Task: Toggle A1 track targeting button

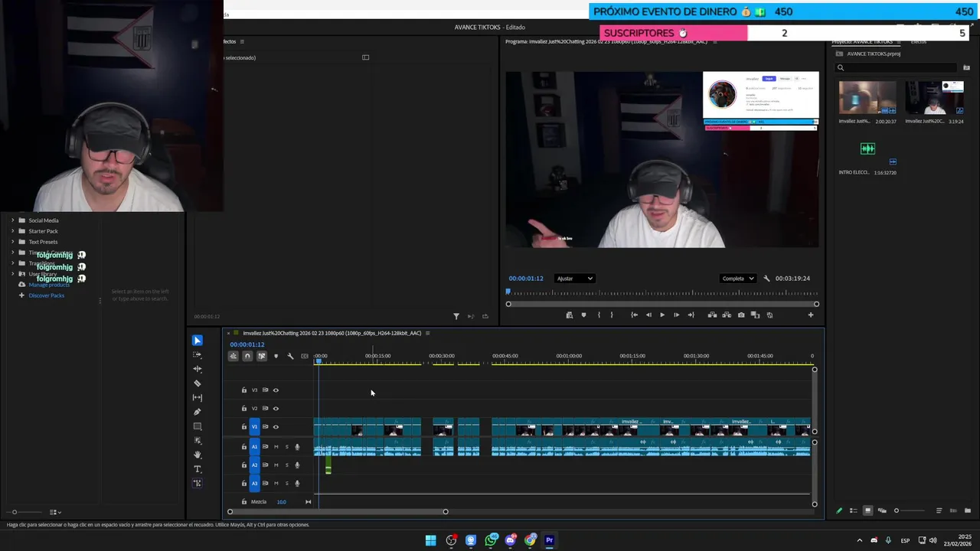Action: point(255,447)
